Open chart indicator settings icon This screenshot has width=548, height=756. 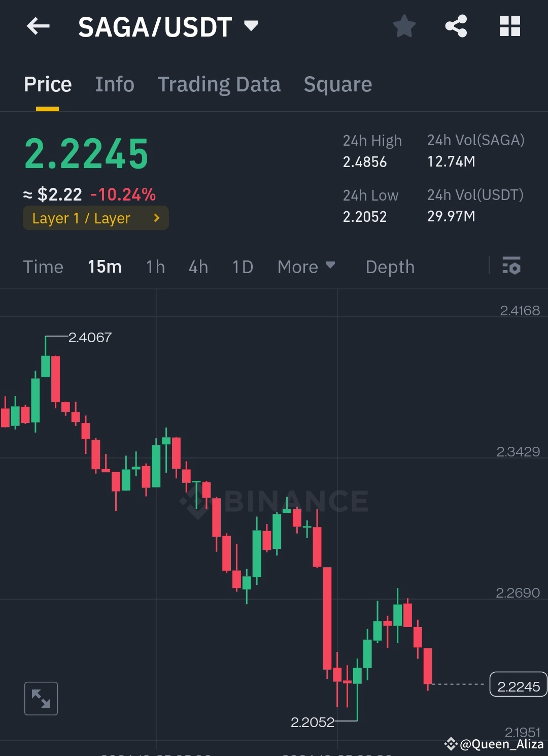[x=511, y=266]
